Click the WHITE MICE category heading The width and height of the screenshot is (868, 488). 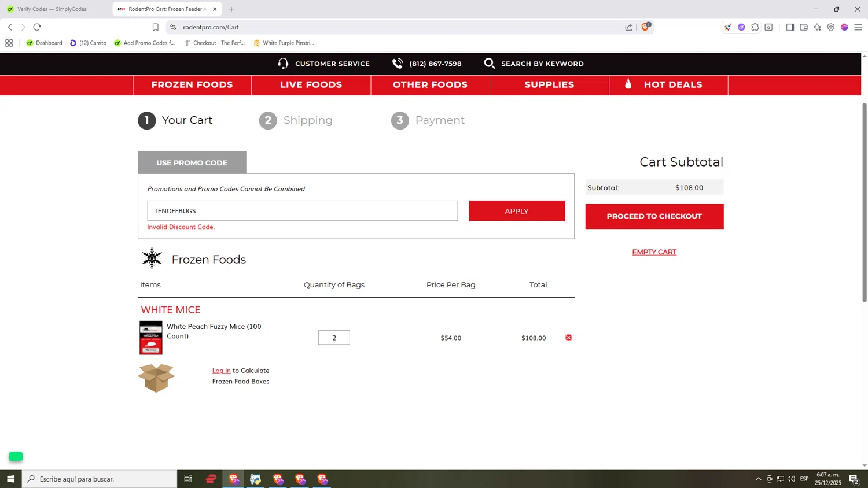click(x=171, y=310)
